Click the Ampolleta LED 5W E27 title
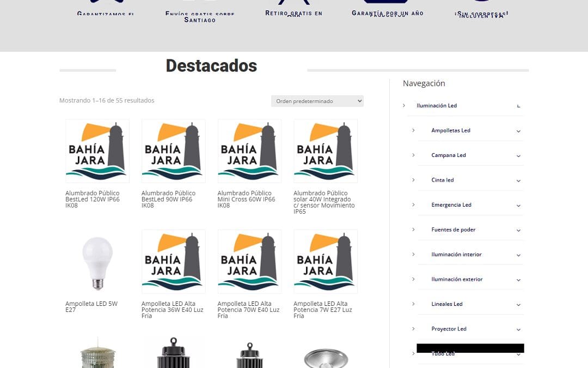Image resolution: width=588 pixels, height=368 pixels. pos(91,306)
